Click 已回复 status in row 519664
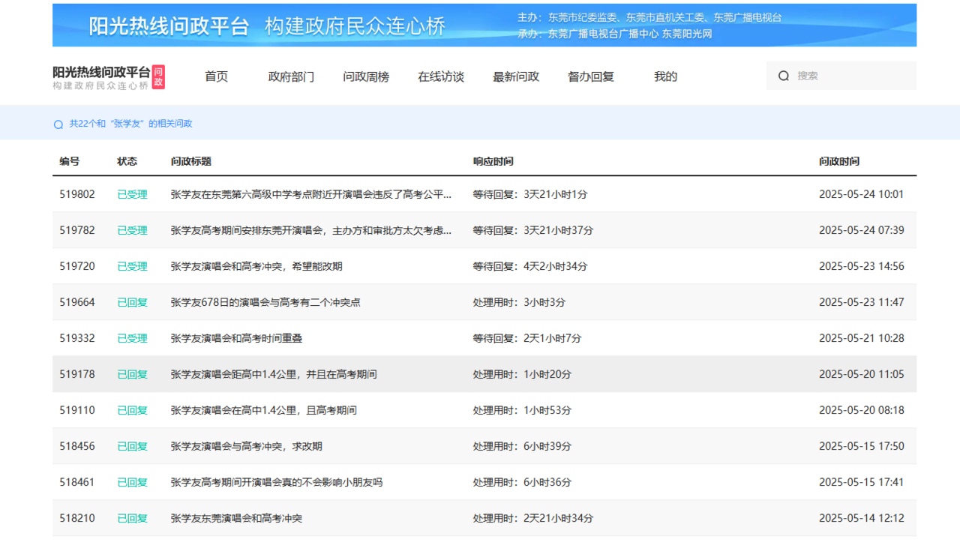This screenshot has height=560, width=960. pyautogui.click(x=132, y=302)
